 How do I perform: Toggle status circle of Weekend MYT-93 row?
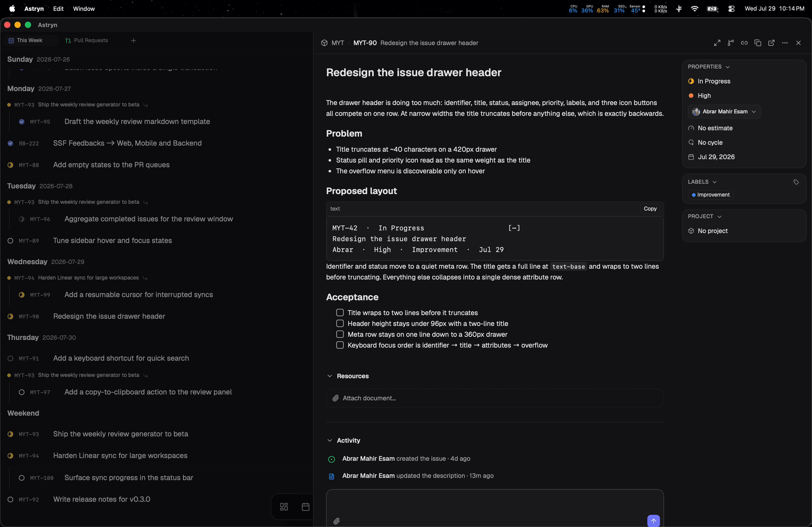tap(11, 434)
